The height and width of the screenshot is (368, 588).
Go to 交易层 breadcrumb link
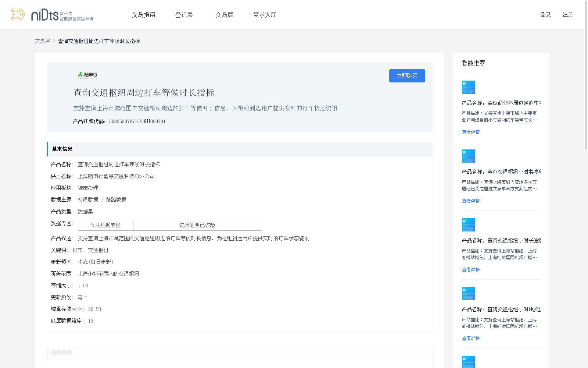(42, 41)
